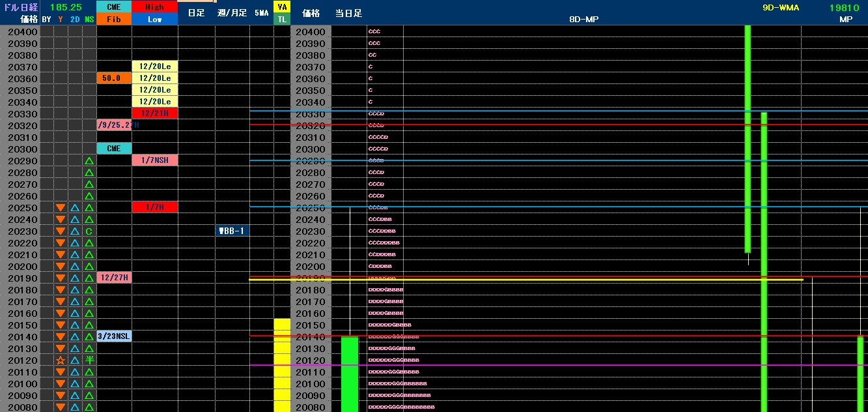The image size is (868, 412).
Task: Click the green NS triangle in row 20100
Action: click(89, 384)
